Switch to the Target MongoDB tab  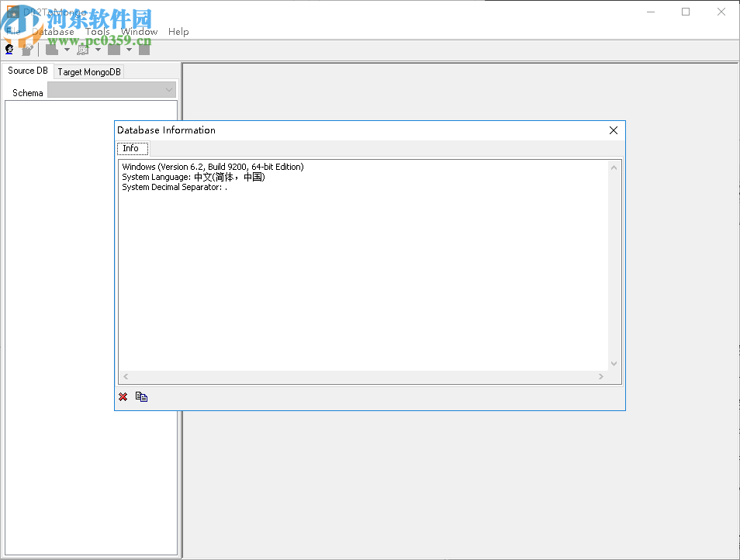click(88, 71)
